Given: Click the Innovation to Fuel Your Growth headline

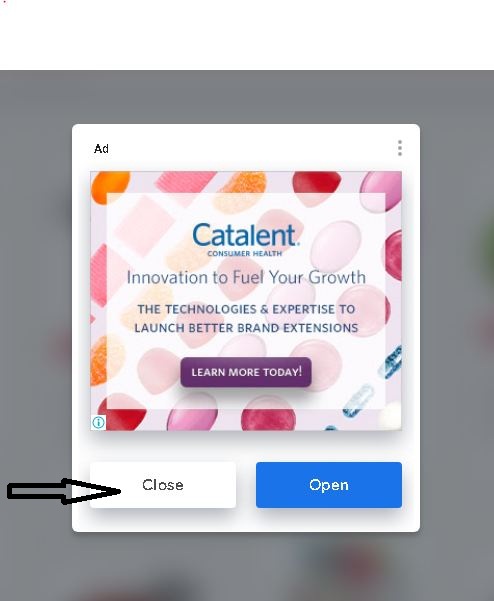Looking at the screenshot, I should [246, 277].
